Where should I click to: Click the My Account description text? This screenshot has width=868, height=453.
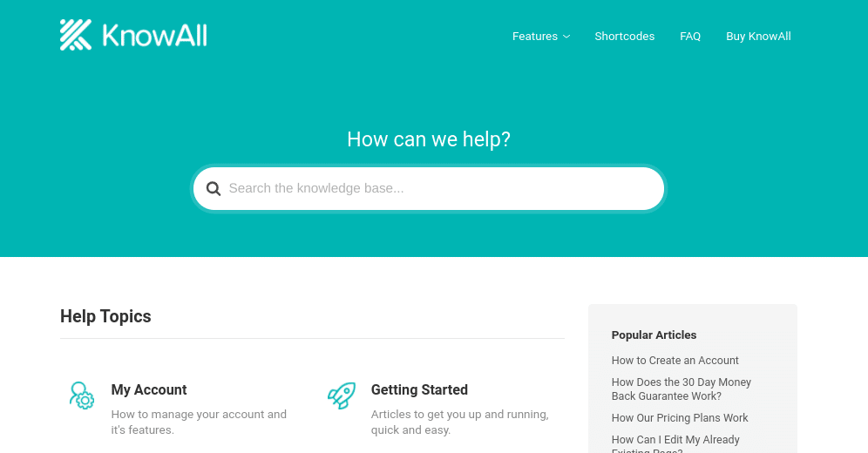click(x=199, y=422)
